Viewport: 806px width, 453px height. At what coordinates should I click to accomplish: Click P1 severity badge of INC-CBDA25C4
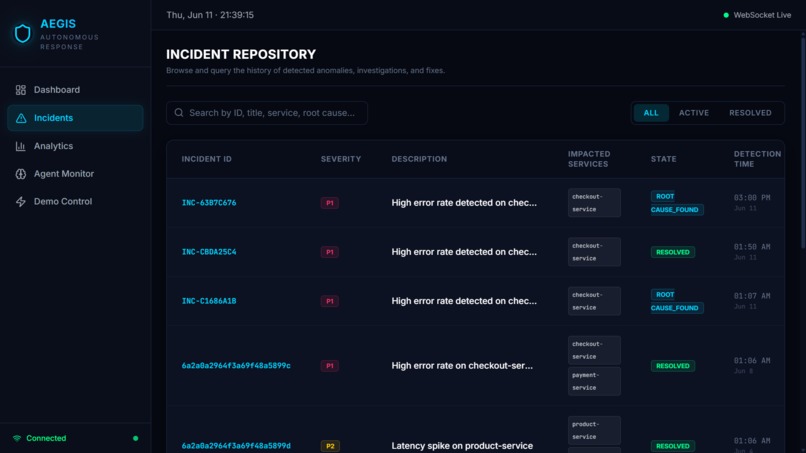(329, 252)
